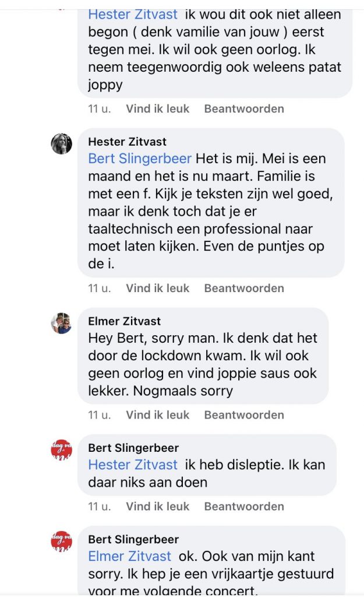The height and width of the screenshot is (597, 364).
Task: Click 'Vind ik leuk' under Hester Zitvast's comment
Action: 157,288
